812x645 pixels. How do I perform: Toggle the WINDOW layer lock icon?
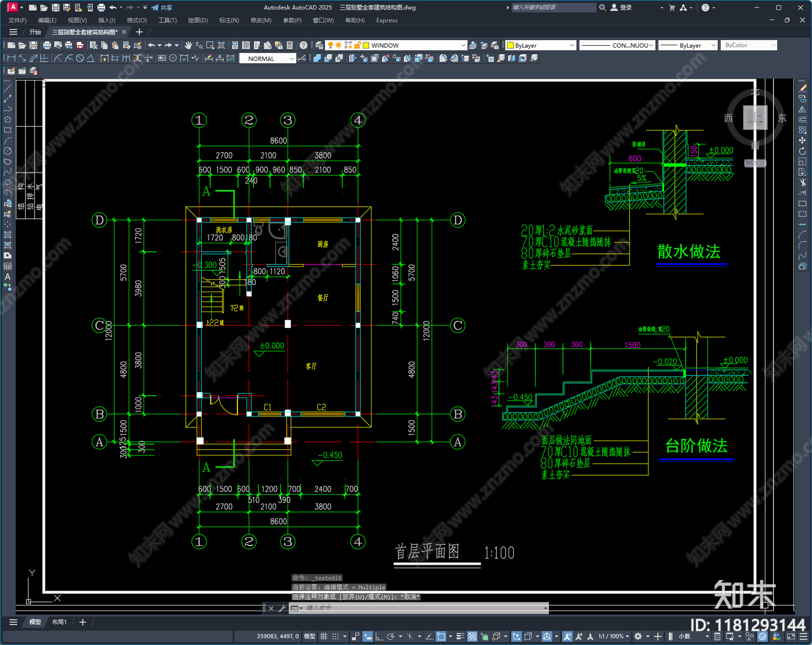(357, 45)
